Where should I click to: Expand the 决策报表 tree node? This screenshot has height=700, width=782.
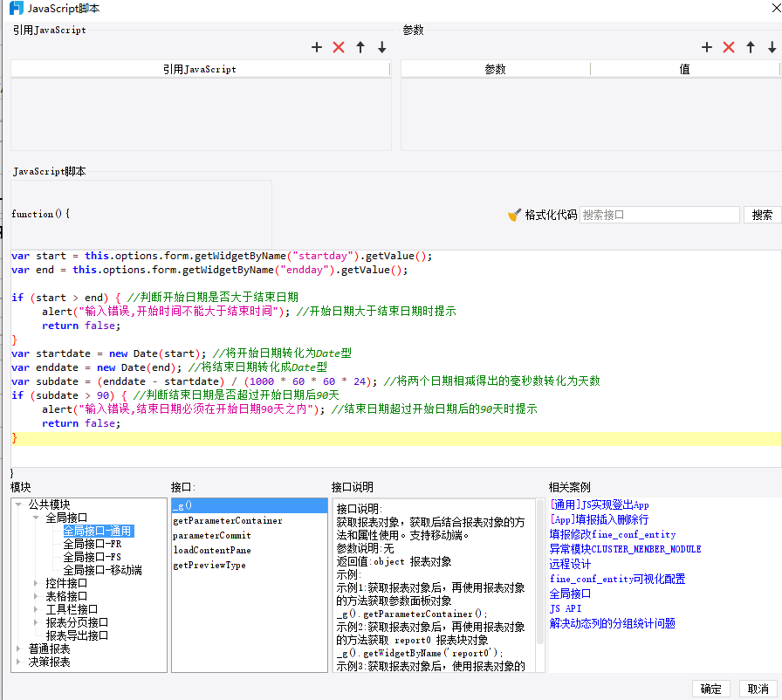[18, 662]
